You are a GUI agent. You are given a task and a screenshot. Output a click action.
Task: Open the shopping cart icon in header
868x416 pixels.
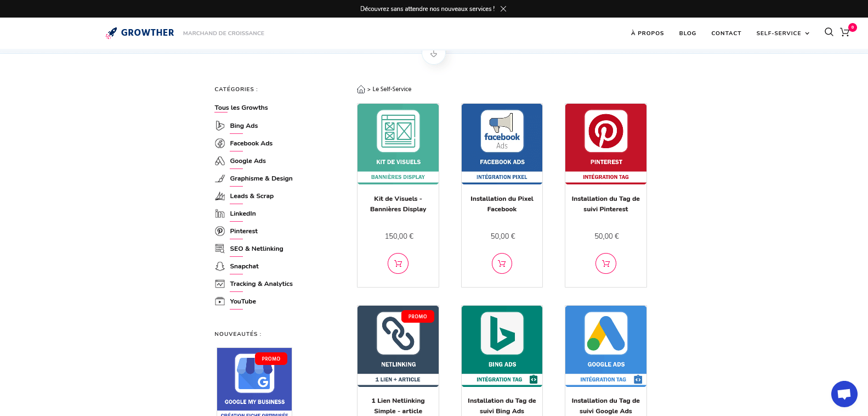pyautogui.click(x=845, y=32)
